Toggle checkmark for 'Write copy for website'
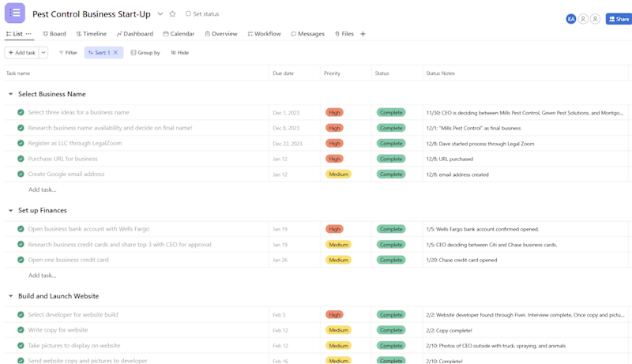This screenshot has width=632, height=364. (x=21, y=330)
